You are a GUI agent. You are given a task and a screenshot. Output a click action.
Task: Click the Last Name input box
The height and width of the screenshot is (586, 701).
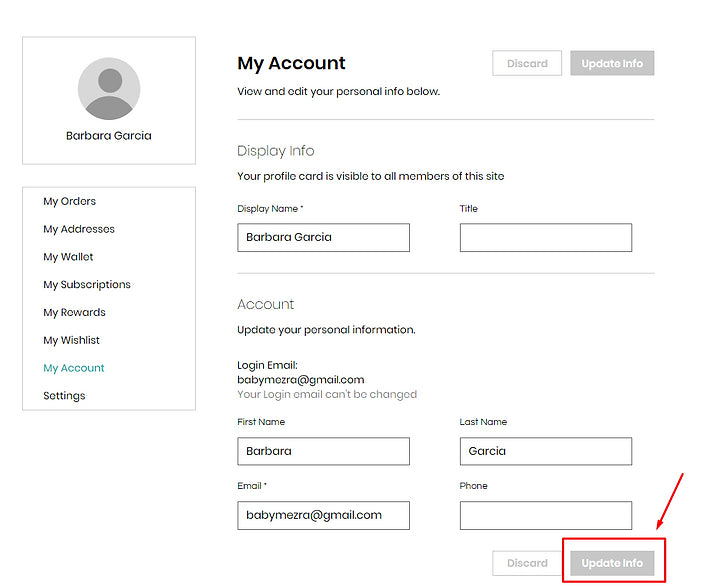pyautogui.click(x=545, y=451)
